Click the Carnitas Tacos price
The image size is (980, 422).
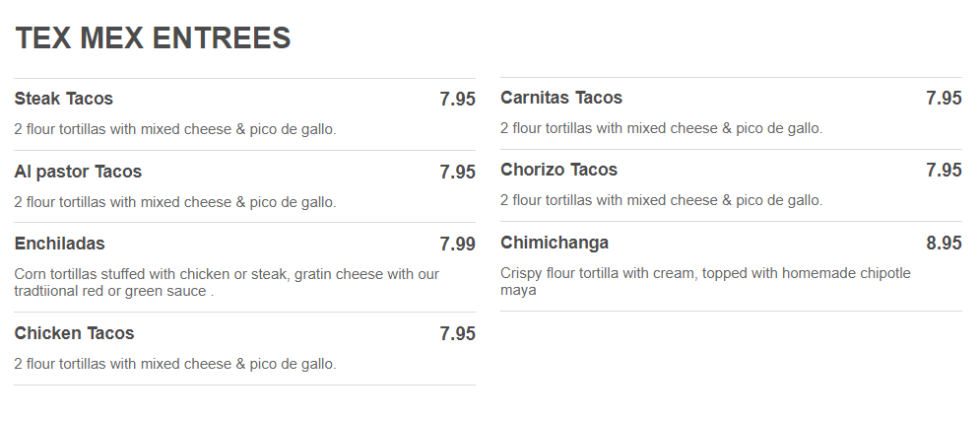944,99
